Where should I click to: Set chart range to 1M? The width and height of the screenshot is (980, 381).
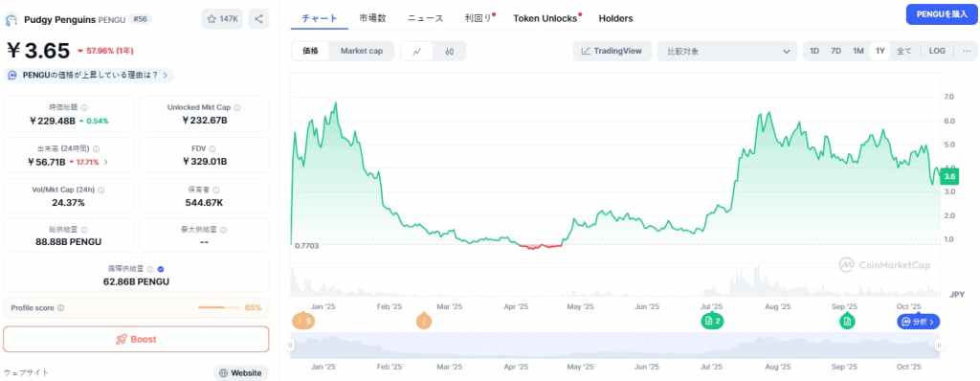(x=858, y=52)
